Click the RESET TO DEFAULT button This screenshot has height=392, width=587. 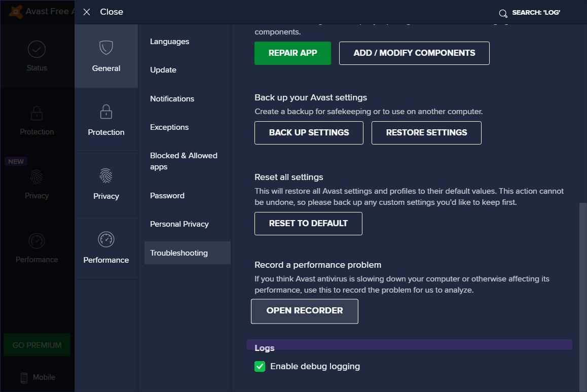309,224
